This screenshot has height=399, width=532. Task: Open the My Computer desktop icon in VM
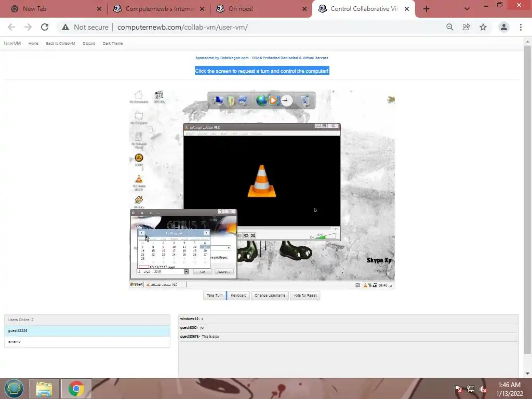139,118
